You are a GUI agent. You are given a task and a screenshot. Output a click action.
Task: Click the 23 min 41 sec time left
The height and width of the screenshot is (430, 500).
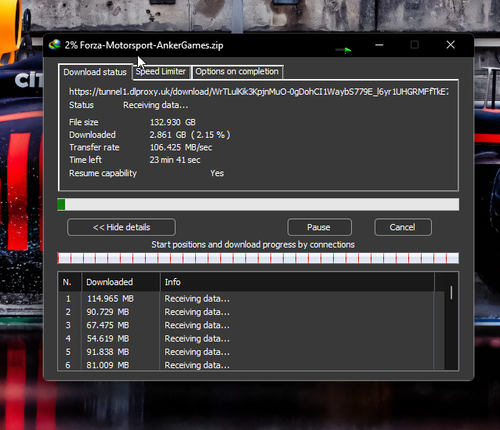point(175,160)
